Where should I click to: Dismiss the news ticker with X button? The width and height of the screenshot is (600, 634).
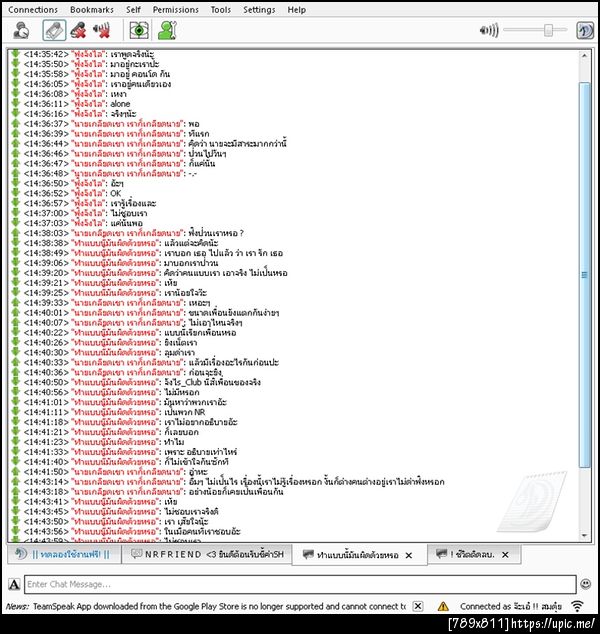point(418,606)
